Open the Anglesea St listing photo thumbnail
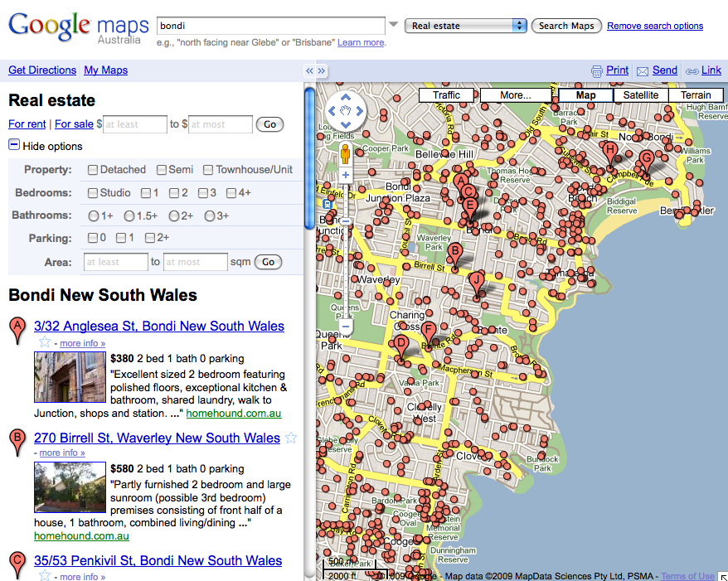728x581 pixels. tap(70, 377)
